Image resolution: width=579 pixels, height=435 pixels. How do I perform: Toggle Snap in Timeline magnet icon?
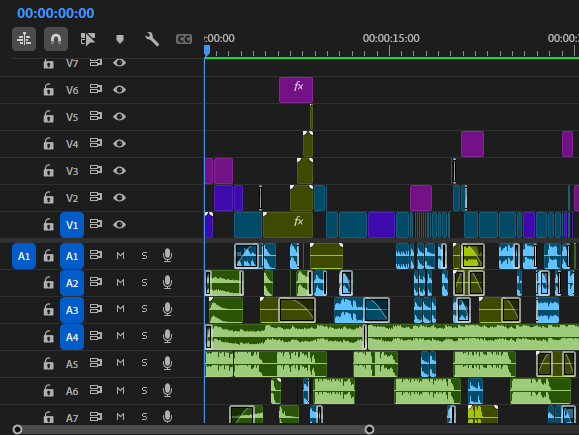(56, 39)
